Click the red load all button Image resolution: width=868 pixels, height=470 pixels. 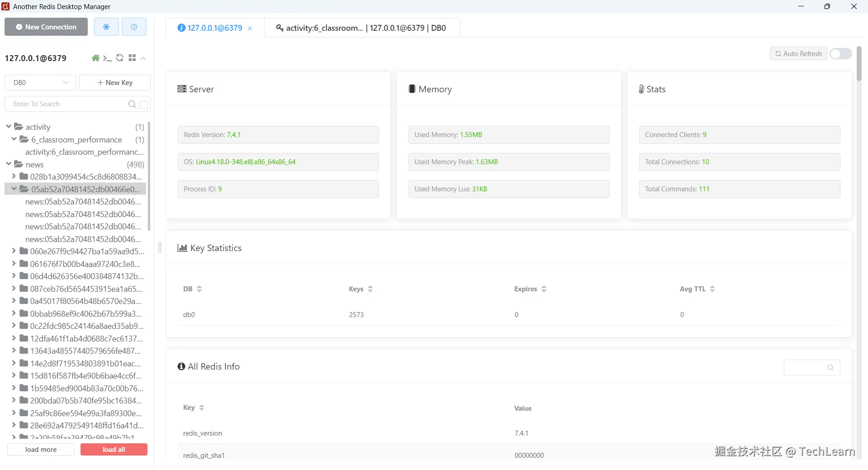(x=114, y=450)
